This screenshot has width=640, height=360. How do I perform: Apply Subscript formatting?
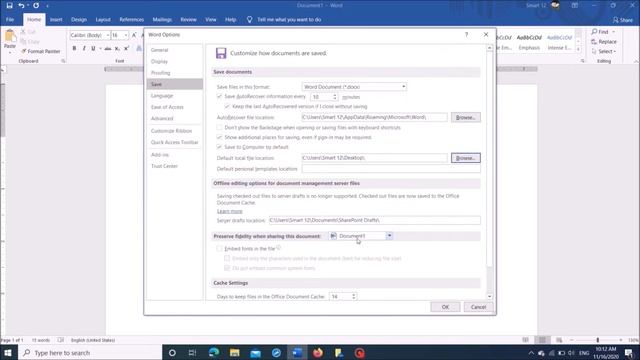117,48
